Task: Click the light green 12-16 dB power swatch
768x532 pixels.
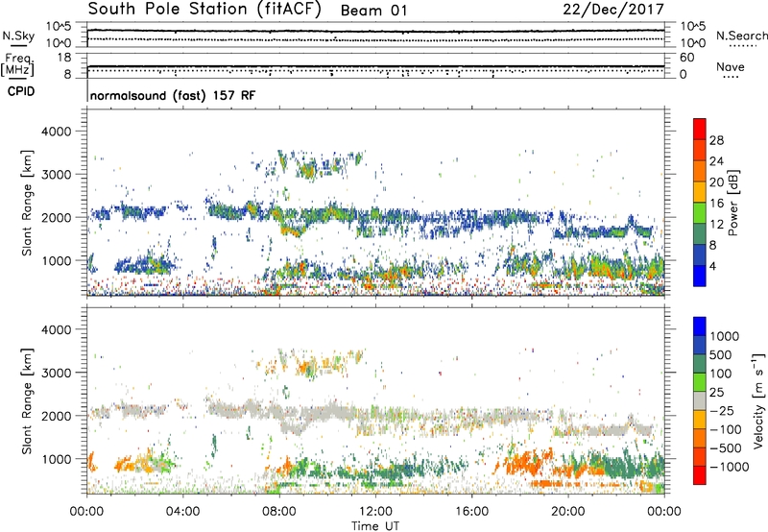Action: [700, 213]
